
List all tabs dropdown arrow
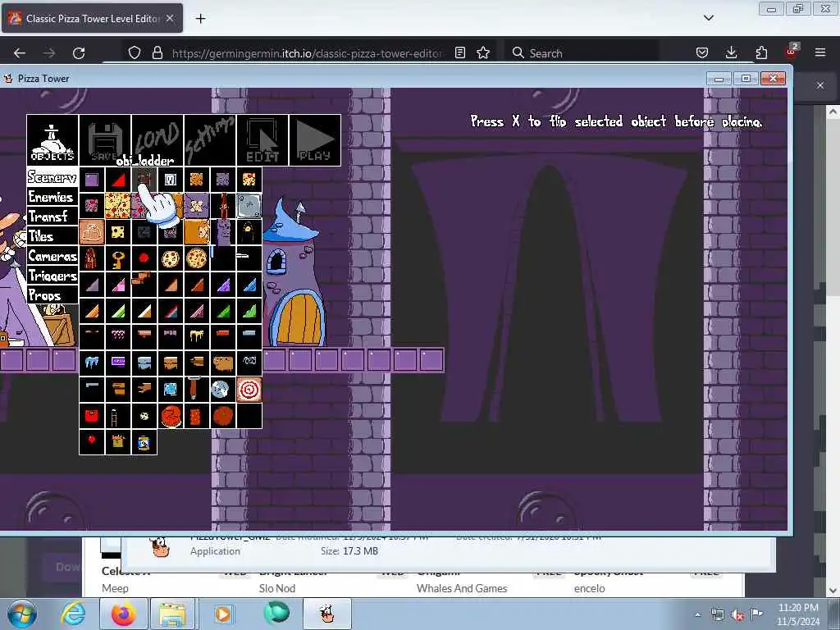point(708,18)
